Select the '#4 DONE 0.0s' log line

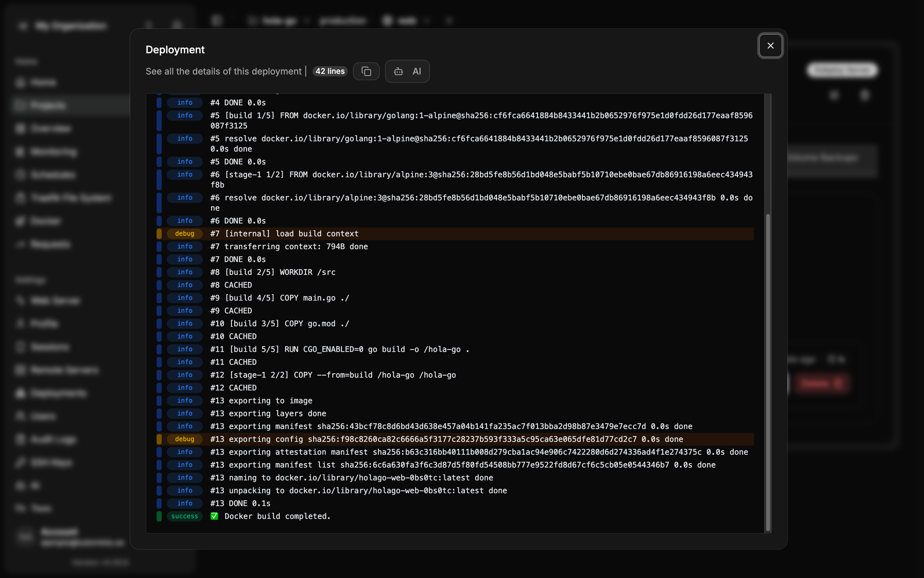[x=455, y=102]
